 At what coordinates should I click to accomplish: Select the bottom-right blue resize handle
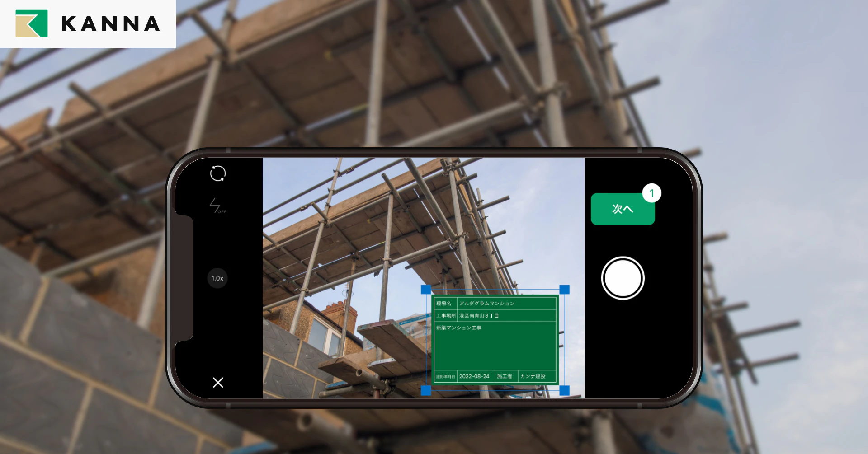(x=565, y=391)
